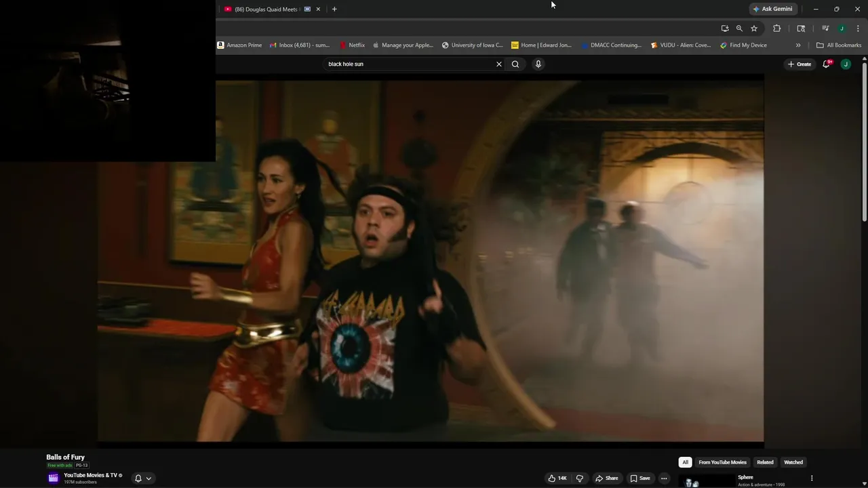Click the Balls of Fury video title
Viewport: 868px width, 488px height.
point(65,457)
